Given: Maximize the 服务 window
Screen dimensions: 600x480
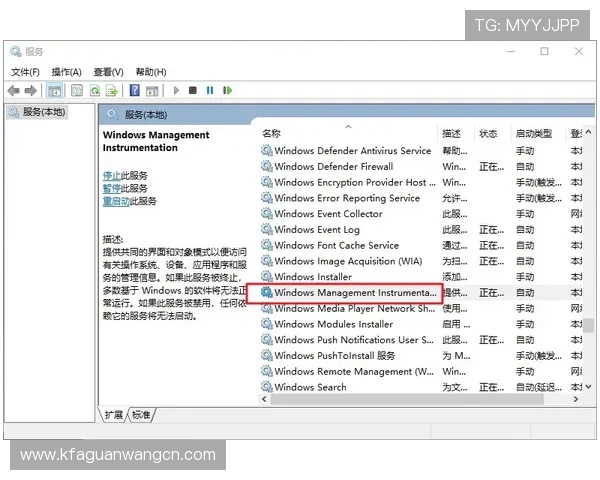Looking at the screenshot, I should pyautogui.click(x=544, y=51).
